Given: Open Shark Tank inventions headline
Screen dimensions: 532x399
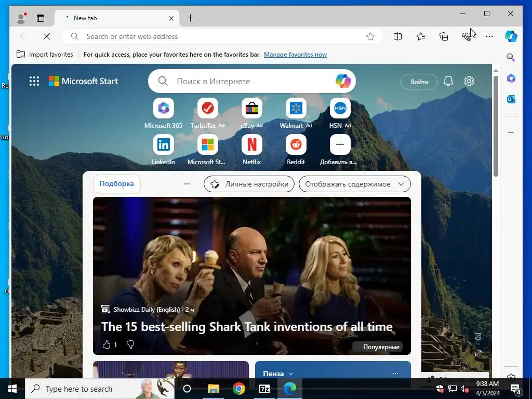Looking at the screenshot, I should (247, 326).
